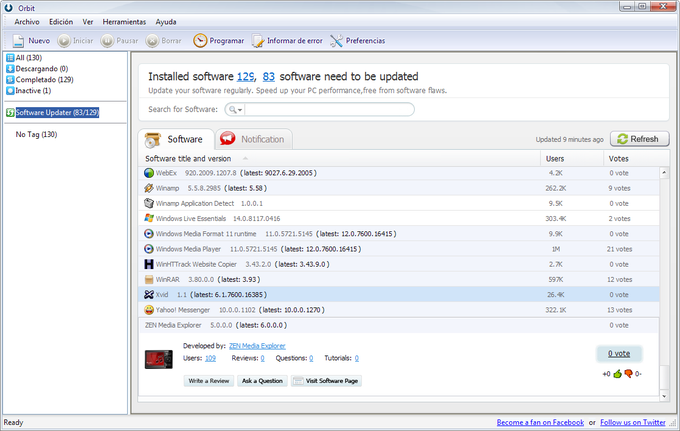Click the WebEx globe icon
The width and height of the screenshot is (680, 431).
(149, 173)
